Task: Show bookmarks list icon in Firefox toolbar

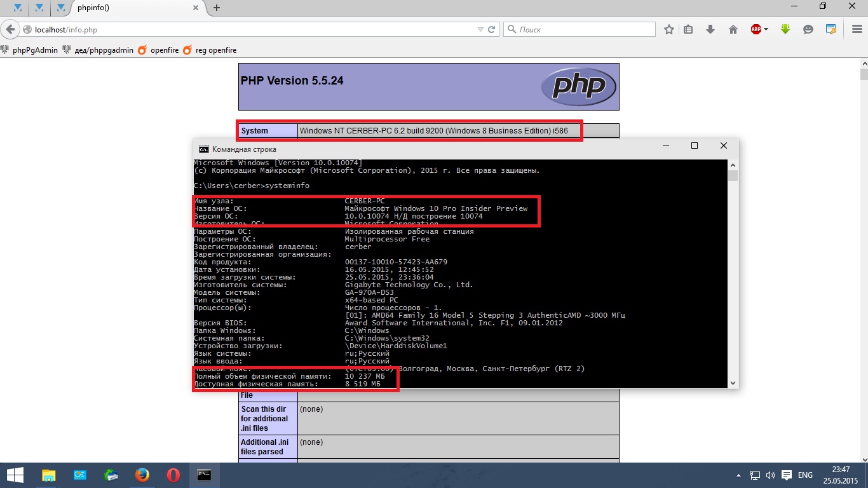Action: pos(688,29)
